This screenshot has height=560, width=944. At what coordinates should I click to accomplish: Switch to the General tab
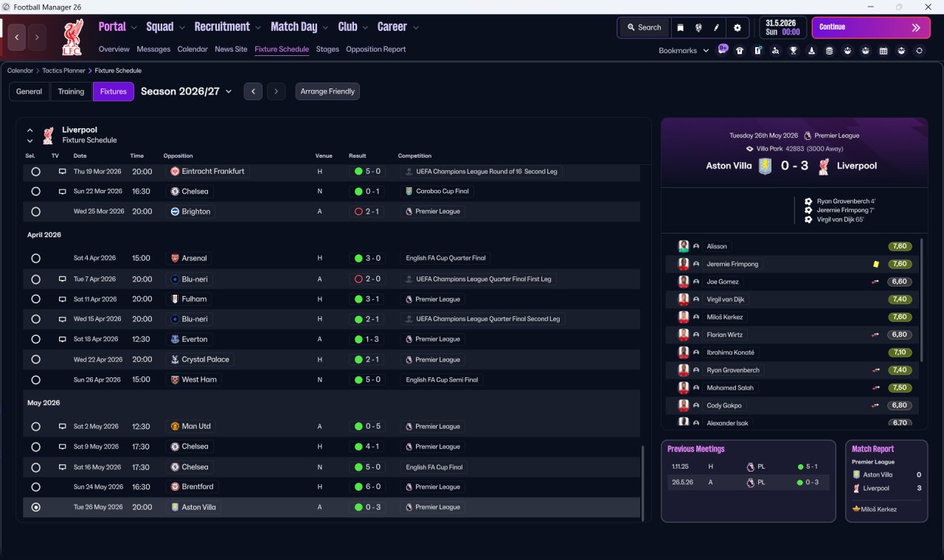click(29, 91)
